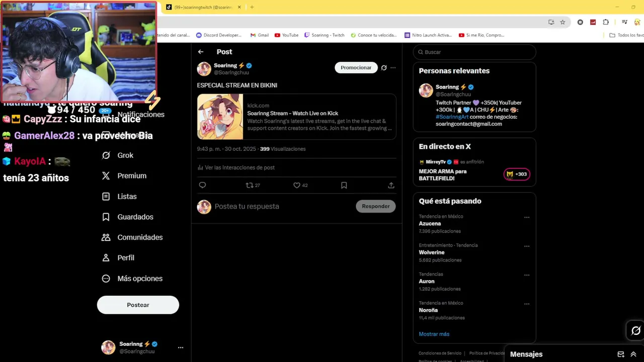Image resolution: width=644 pixels, height=362 pixels.
Task: Open Perfil in the left sidebar
Action: click(x=118, y=257)
